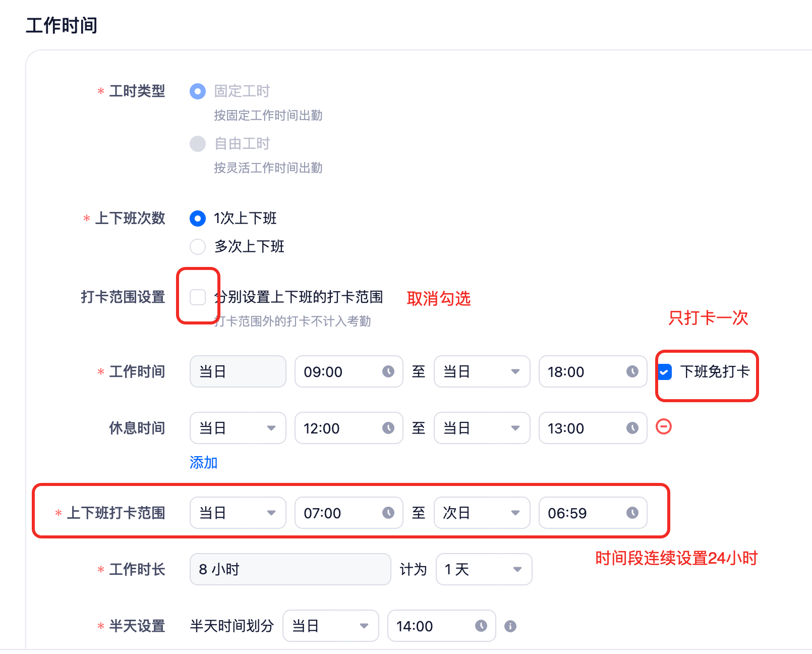This screenshot has height=654, width=812.
Task: Click the info icon beside 14:00 half-day field
Action: pyautogui.click(x=510, y=626)
